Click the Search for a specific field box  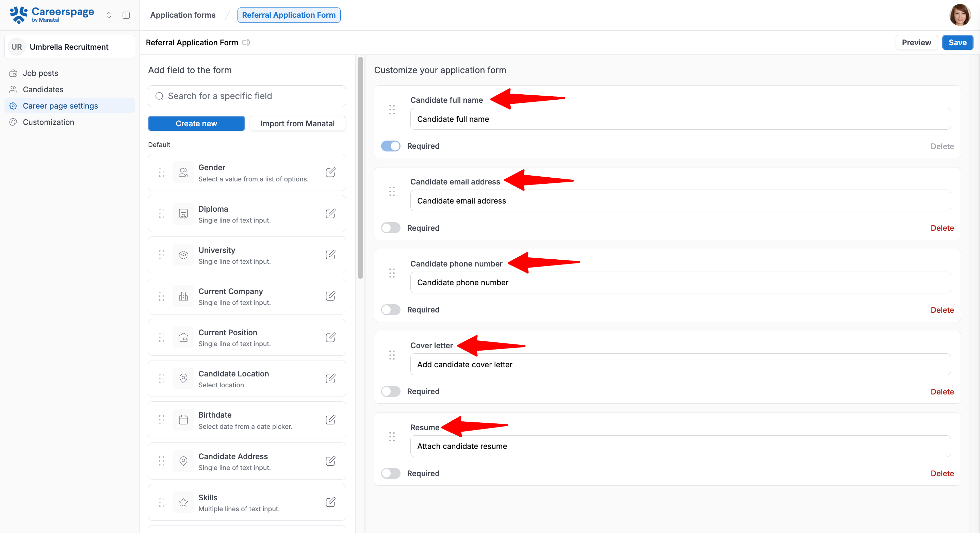[x=247, y=96]
